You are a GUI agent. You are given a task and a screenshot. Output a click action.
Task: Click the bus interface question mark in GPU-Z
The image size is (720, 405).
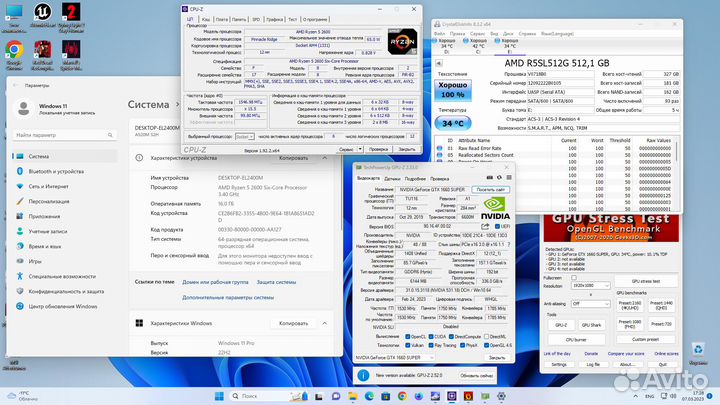coord(508,244)
